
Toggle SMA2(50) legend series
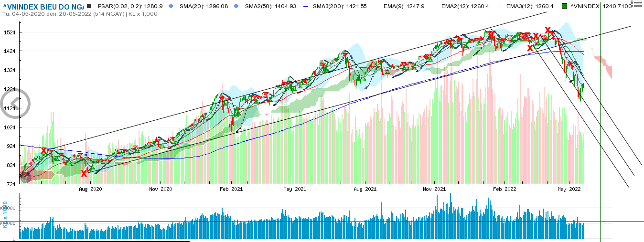pos(263,6)
